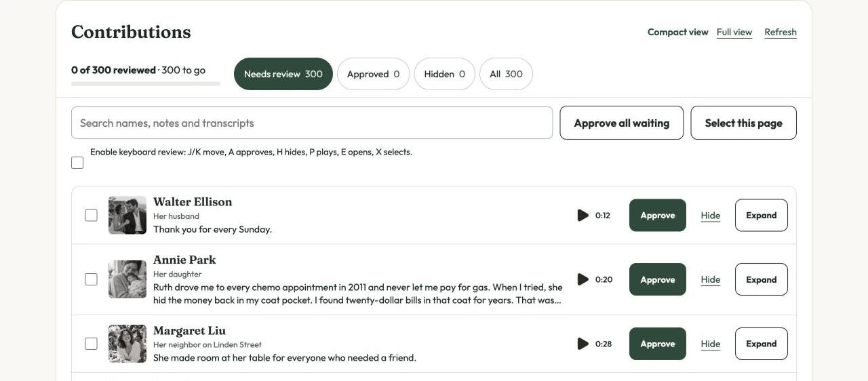The image size is (868, 381).
Task: Expand Annie Park's full message
Action: click(x=762, y=279)
